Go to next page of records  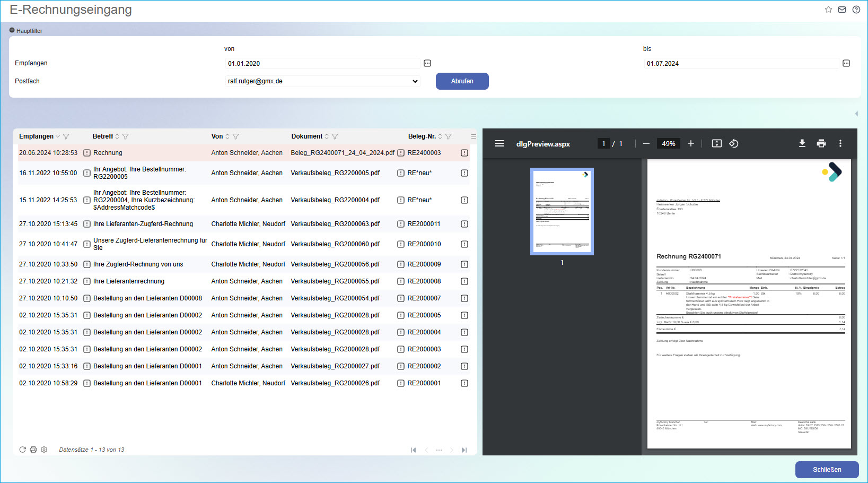point(452,450)
